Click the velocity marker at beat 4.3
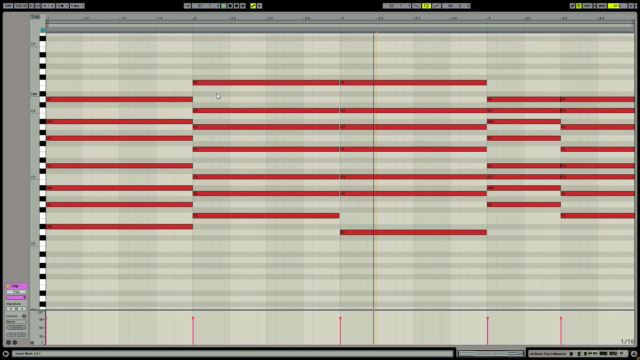The height and width of the screenshot is (360, 640). [561, 318]
